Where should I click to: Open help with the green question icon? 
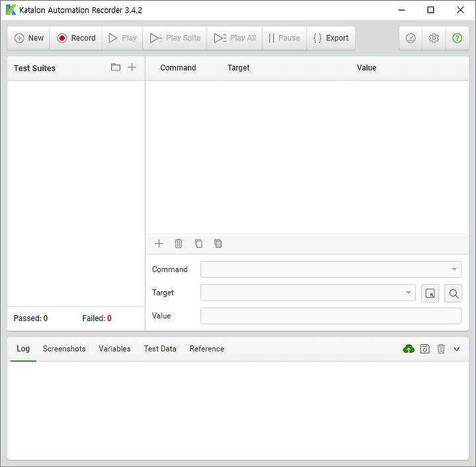point(457,38)
